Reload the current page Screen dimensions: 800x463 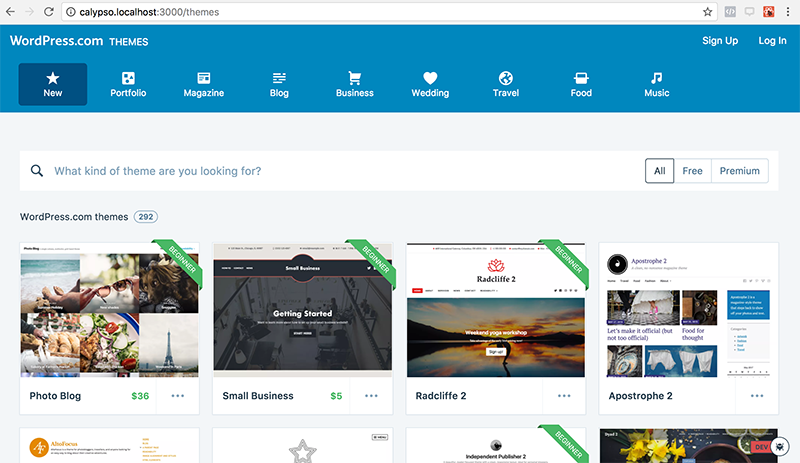pyautogui.click(x=48, y=12)
